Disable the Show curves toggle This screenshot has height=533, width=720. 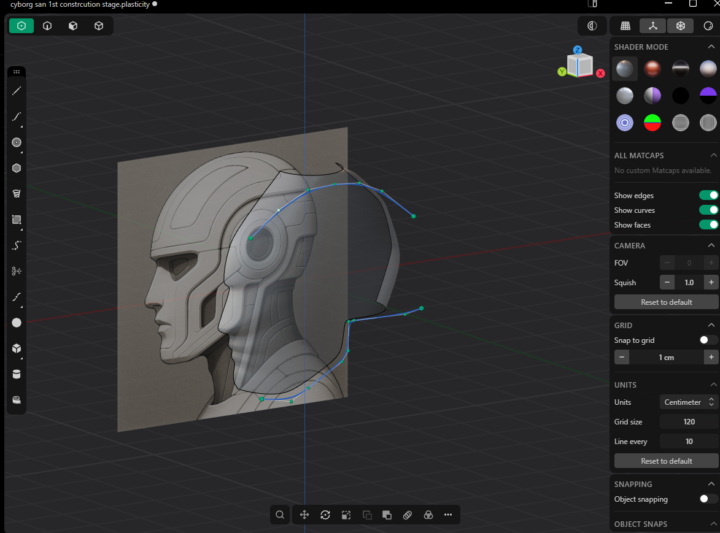click(708, 210)
